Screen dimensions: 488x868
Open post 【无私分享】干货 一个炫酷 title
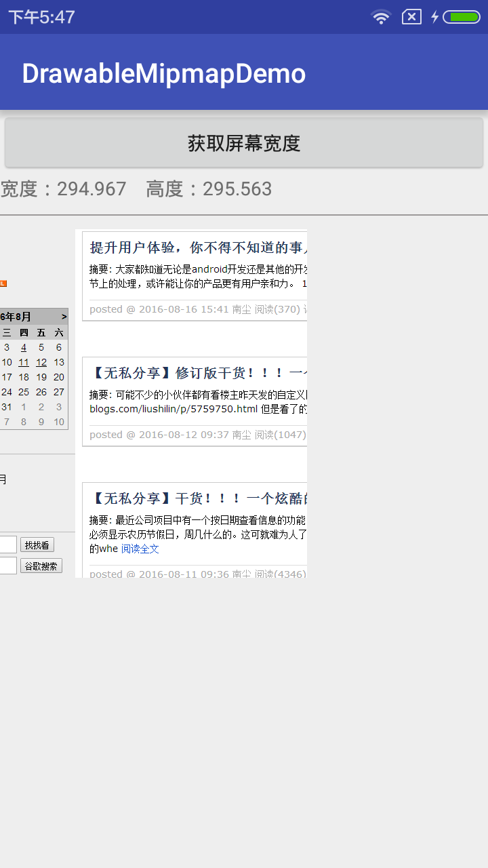click(x=198, y=498)
